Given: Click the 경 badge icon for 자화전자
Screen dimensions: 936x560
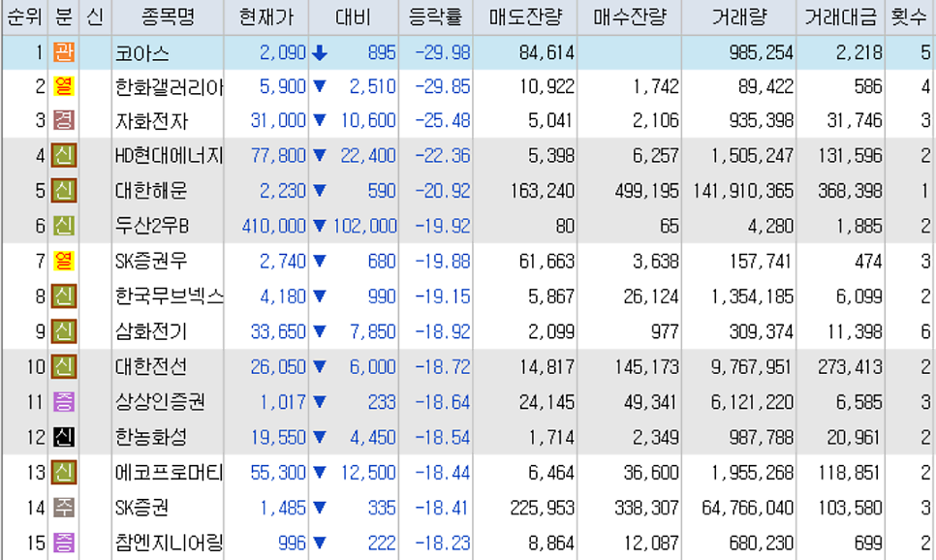Looking at the screenshot, I should pos(64,120).
